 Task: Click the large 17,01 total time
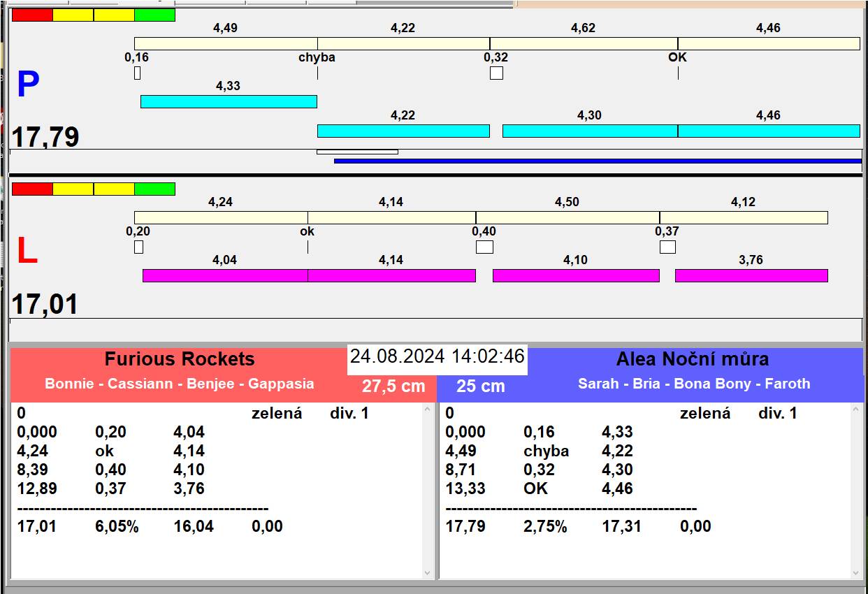(x=45, y=305)
